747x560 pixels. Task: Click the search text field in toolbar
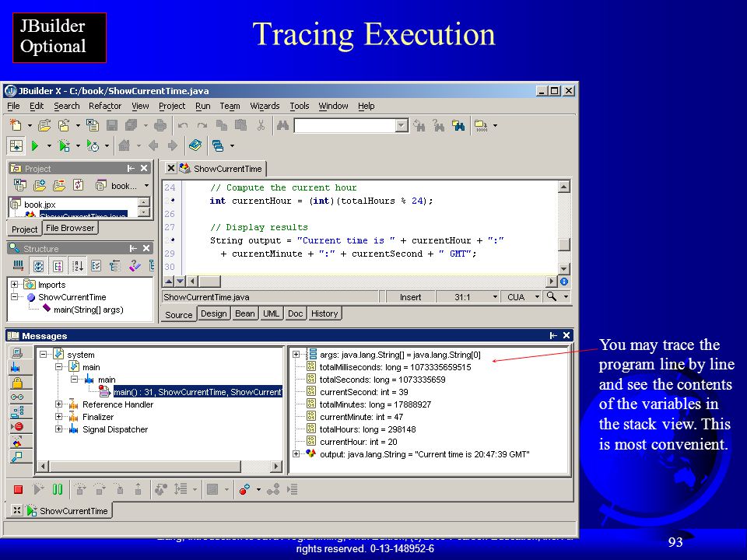tap(346, 125)
